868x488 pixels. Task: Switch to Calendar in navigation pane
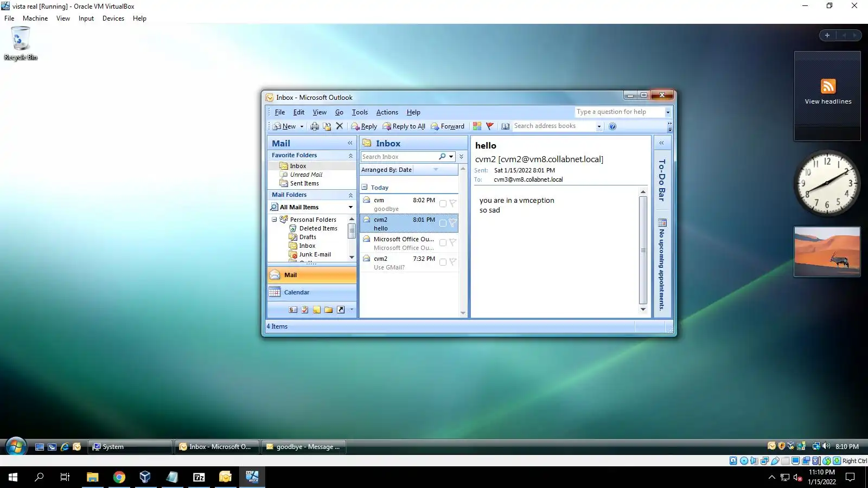312,292
